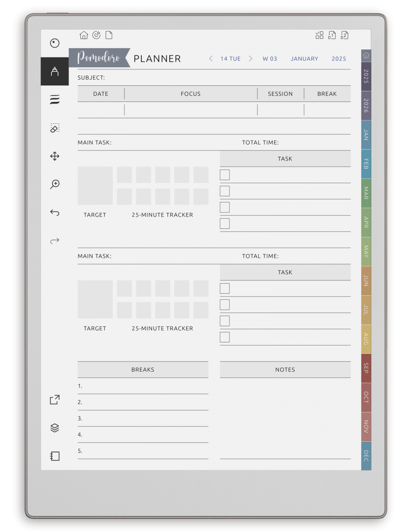Jump to the AUG month tab
412x532 pixels.
(x=366, y=339)
